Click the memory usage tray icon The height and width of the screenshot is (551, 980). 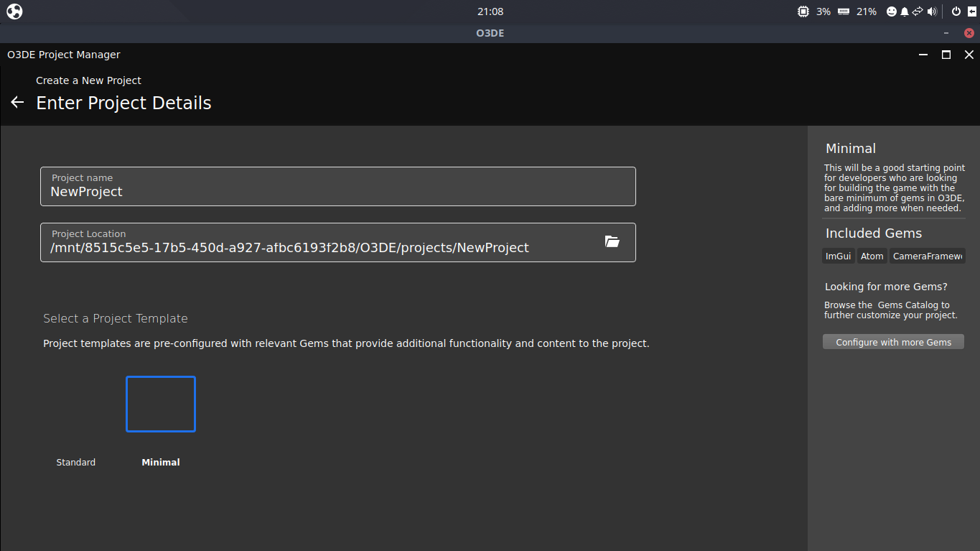pos(844,11)
